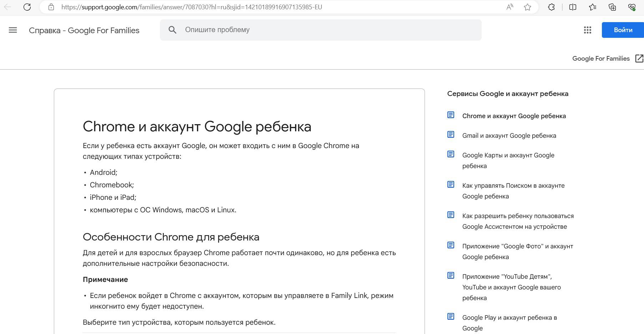This screenshot has width=644, height=334.
Task: Open Gmail и аккаунт Google ребенка article
Action: pyautogui.click(x=509, y=136)
